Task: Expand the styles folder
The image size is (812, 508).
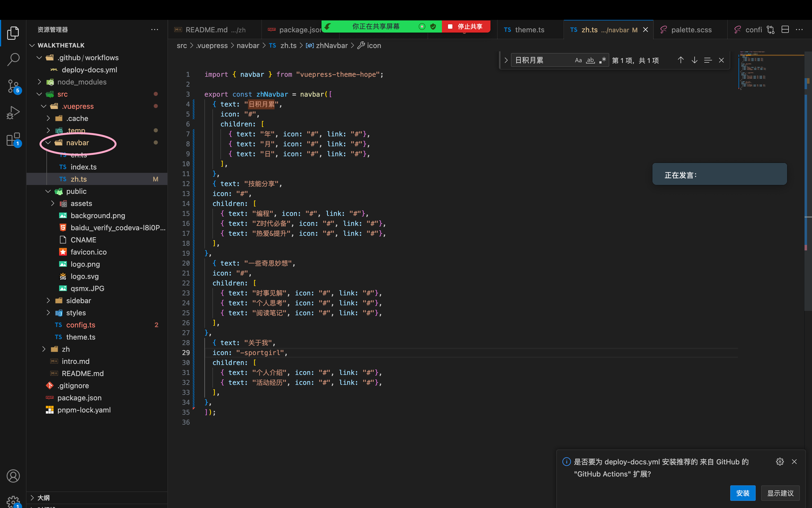Action: pyautogui.click(x=48, y=313)
